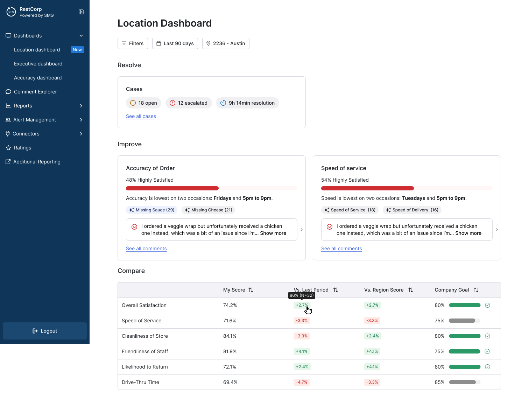The width and height of the screenshot is (529, 420).
Task: Sort the Vs. Region Score column
Action: (411, 290)
